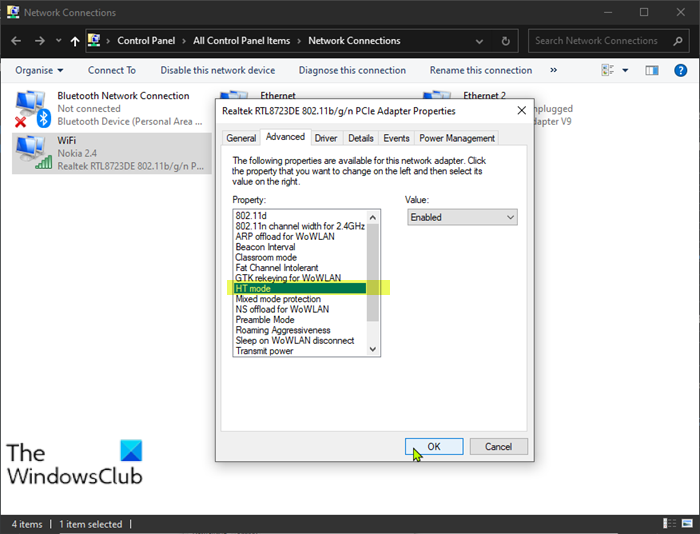The width and height of the screenshot is (700, 534).
Task: Switch to the General tab
Action: (241, 138)
